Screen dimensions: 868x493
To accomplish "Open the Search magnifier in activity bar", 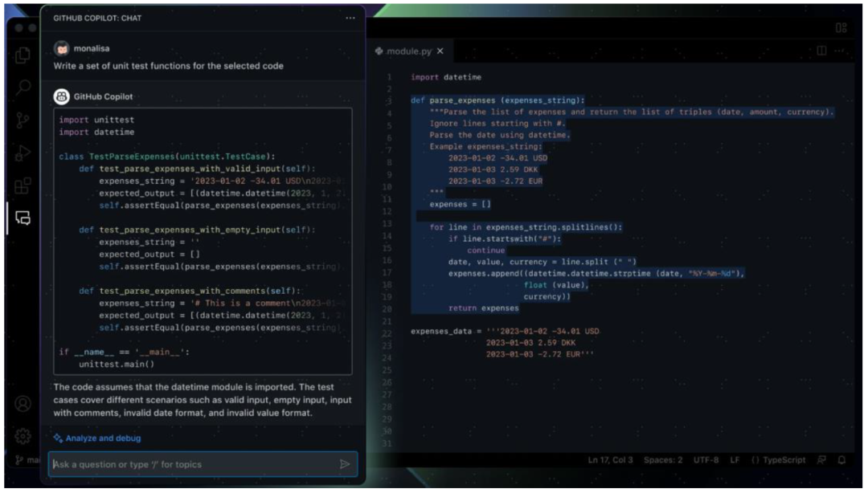I will (x=23, y=88).
